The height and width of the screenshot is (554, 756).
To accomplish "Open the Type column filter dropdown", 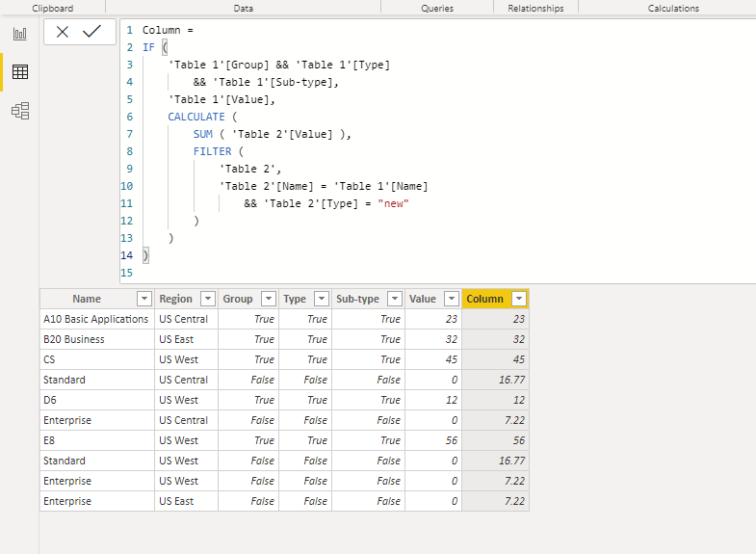I will click(x=322, y=299).
